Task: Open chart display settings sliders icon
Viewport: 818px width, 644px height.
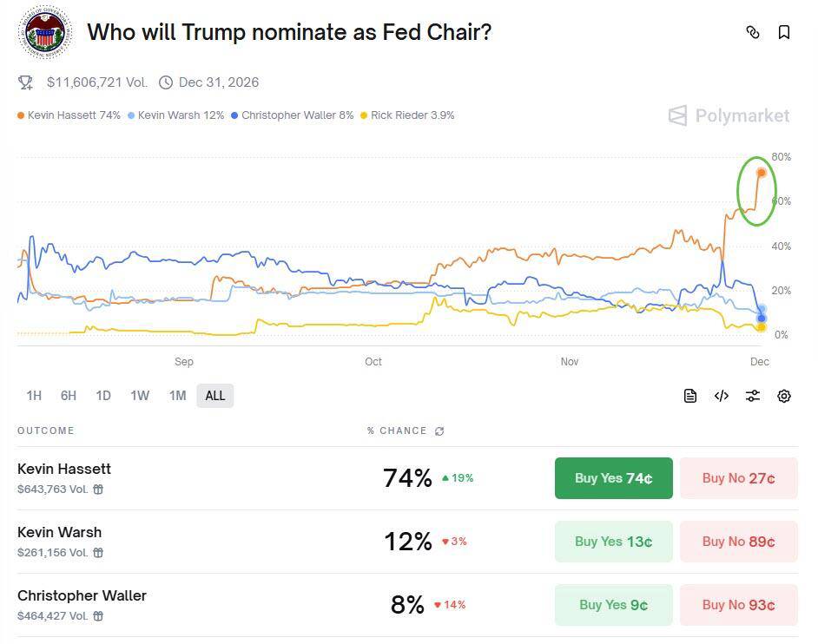Action: click(x=752, y=395)
